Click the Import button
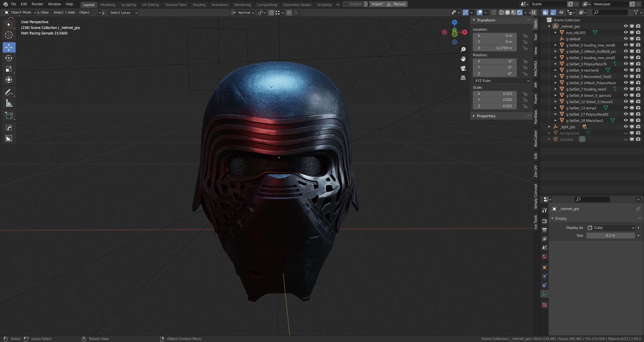Viewport: 644px width, 342px height. pos(374,4)
